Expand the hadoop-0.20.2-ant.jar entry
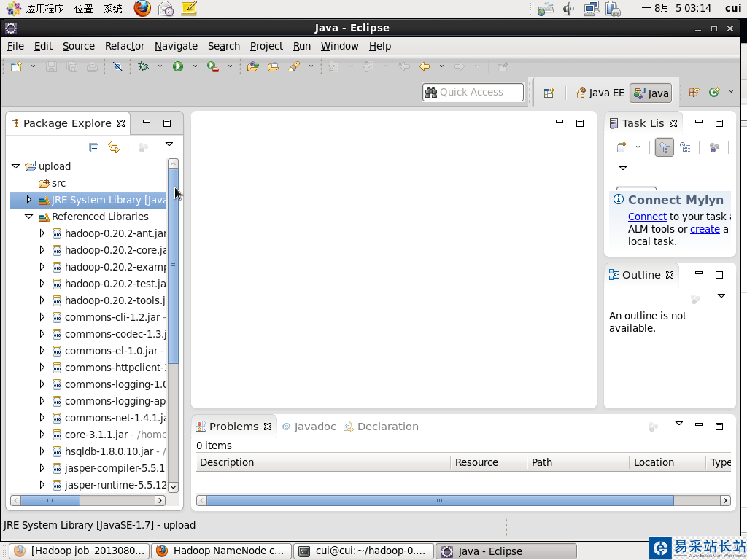This screenshot has width=747, height=560. point(42,233)
